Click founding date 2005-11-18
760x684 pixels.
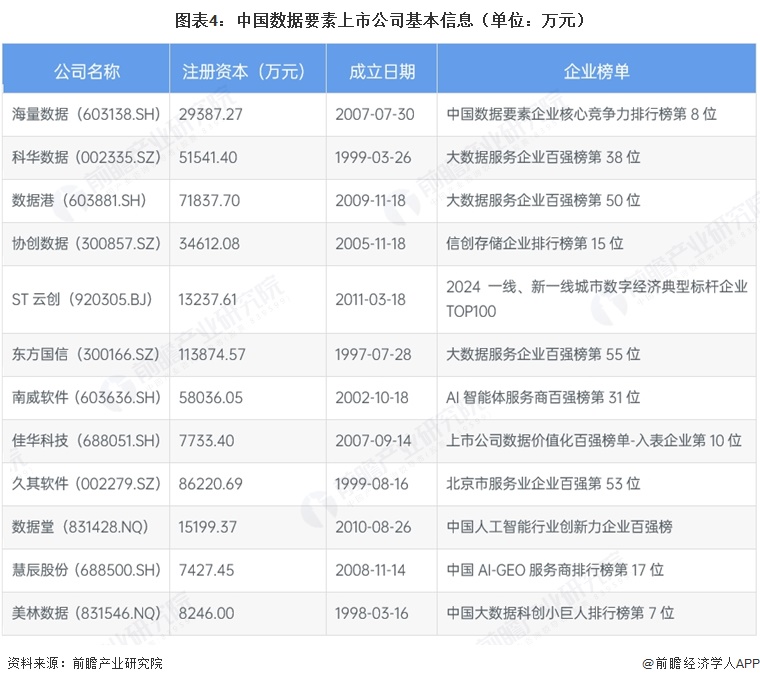[x=370, y=244]
